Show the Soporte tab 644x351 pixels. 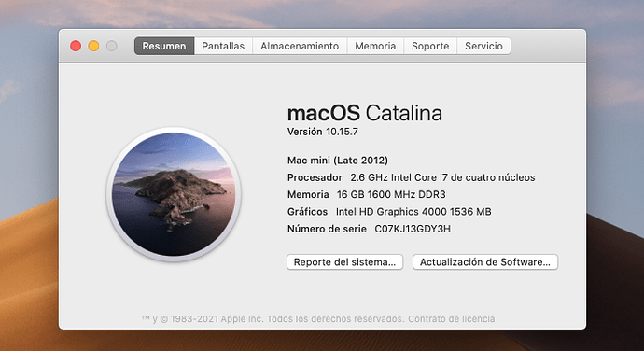[x=430, y=46]
